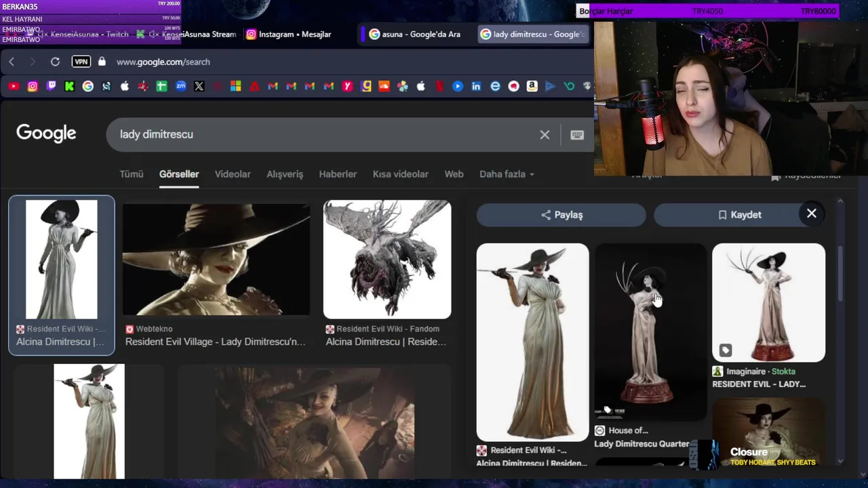Viewport: 868px width, 488px height.
Task: Select lady dimitrescu Google browser tab
Action: coord(532,34)
